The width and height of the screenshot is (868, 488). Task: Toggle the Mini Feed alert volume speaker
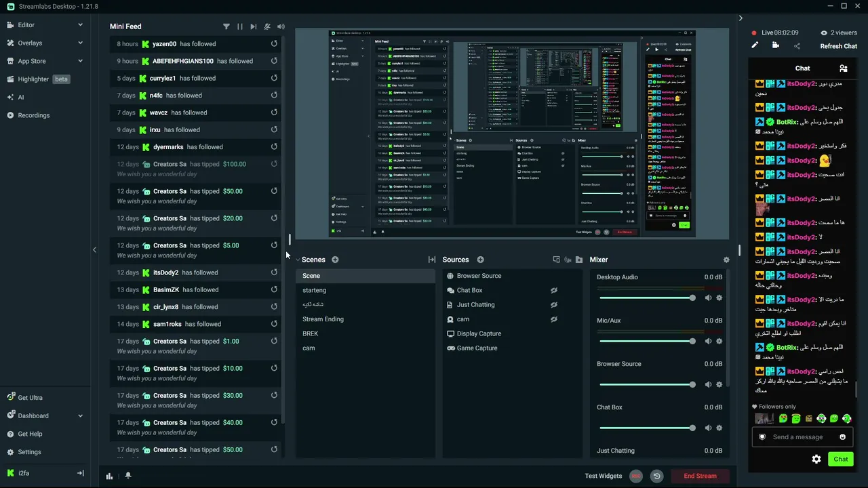tap(281, 26)
